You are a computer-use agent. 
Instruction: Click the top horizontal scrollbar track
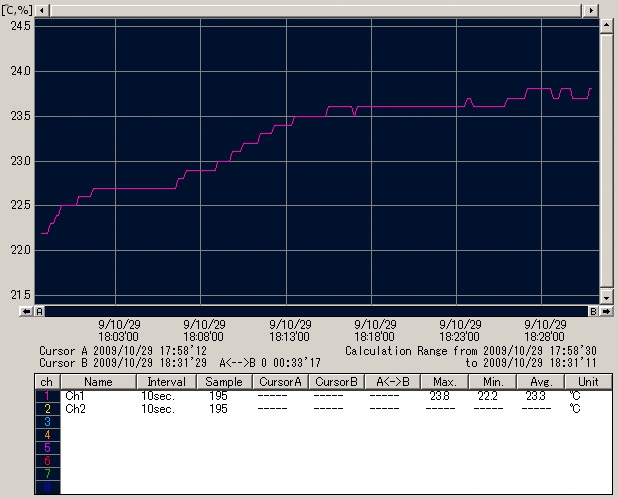(x=315, y=10)
